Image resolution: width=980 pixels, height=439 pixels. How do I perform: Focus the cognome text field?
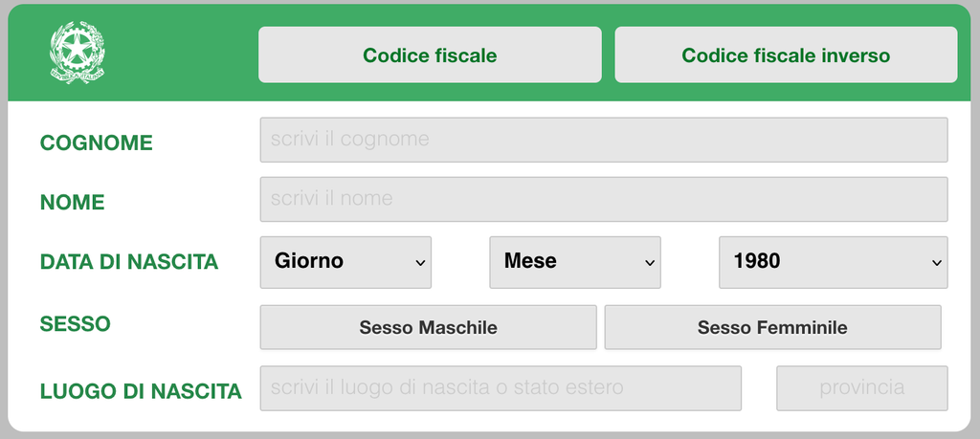[x=604, y=140]
